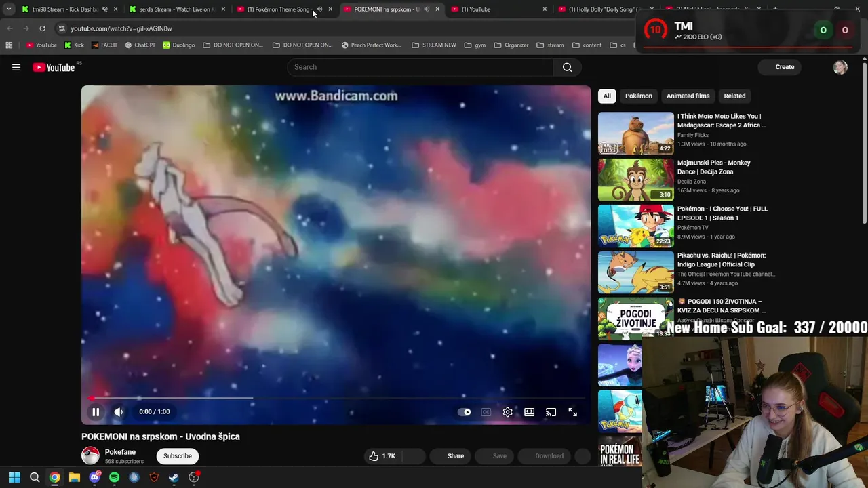868x488 pixels.
Task: Open the account avatar menu
Action: pos(840,67)
